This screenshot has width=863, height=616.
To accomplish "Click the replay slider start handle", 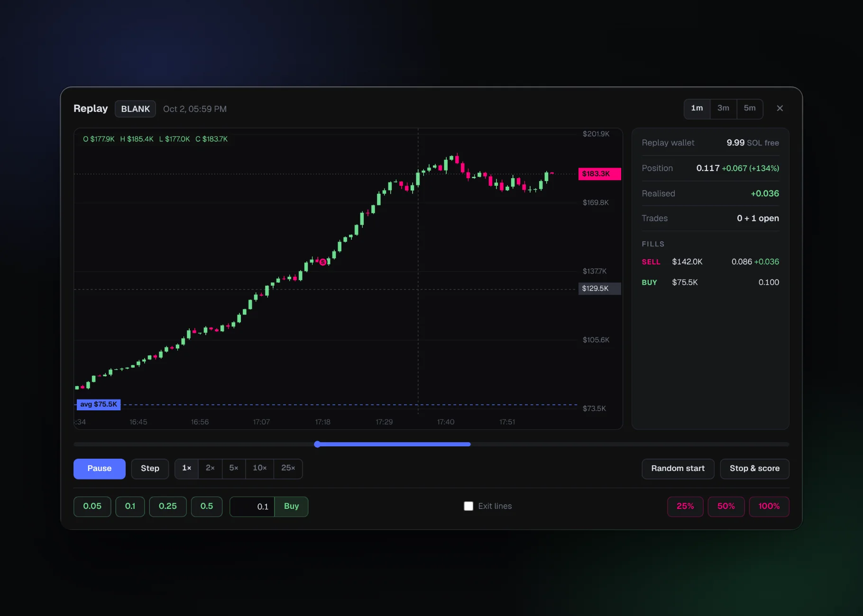I will [x=317, y=444].
